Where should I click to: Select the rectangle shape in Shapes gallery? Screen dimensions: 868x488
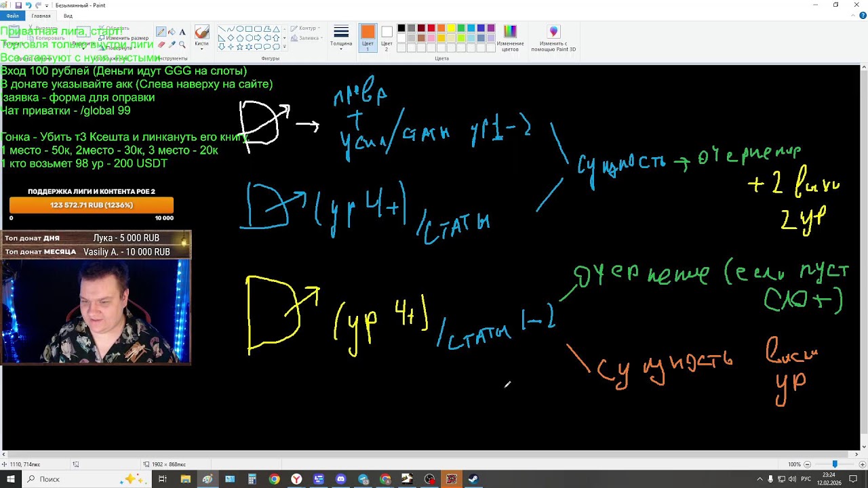point(249,29)
